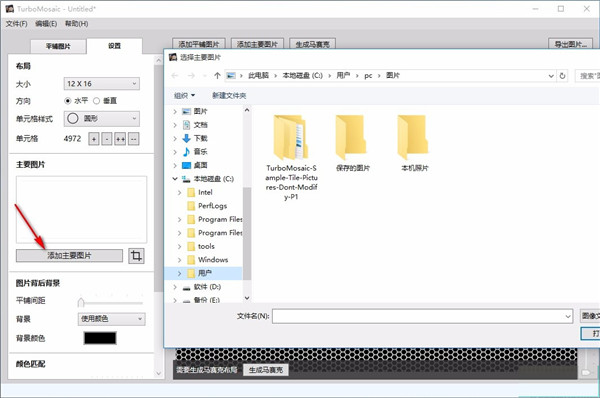Image resolution: width=600 pixels, height=398 pixels.
Task: Click the back arrow in file dialog
Action: pos(175,76)
